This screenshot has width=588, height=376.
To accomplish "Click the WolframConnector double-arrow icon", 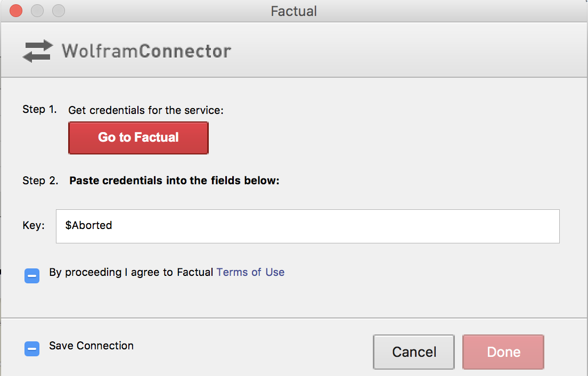I will point(38,51).
